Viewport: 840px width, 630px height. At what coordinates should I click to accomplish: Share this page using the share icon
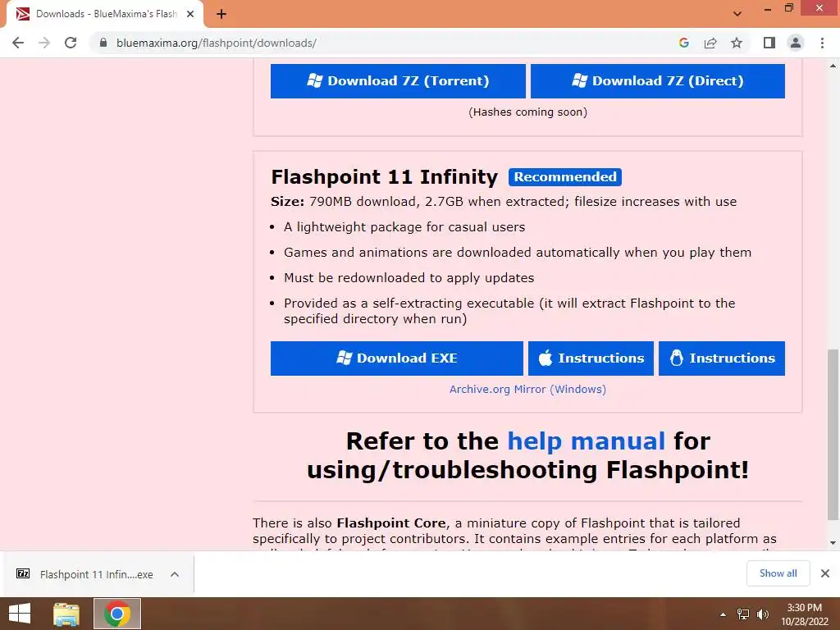pyautogui.click(x=710, y=43)
